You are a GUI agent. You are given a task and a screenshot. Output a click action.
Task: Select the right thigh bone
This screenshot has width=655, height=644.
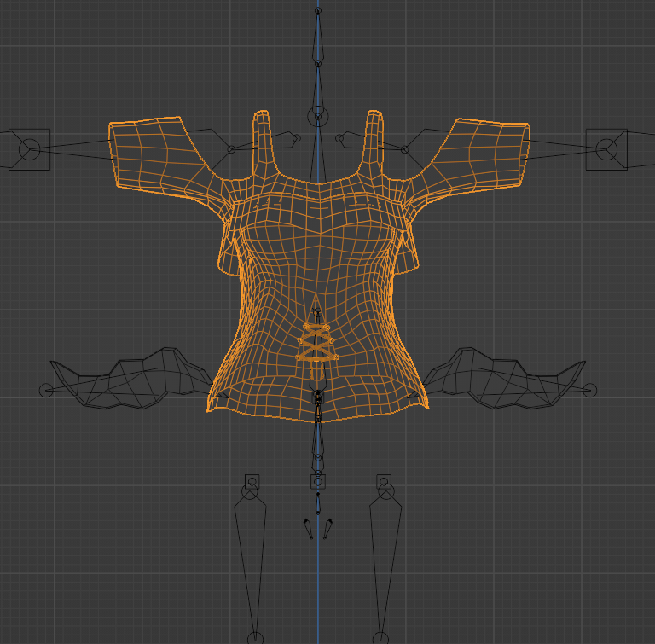point(385,564)
